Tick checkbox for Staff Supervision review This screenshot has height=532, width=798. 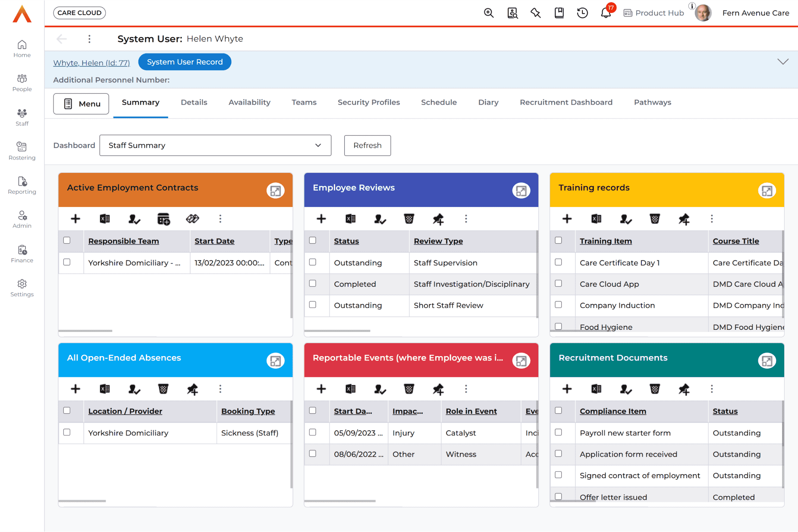click(313, 262)
